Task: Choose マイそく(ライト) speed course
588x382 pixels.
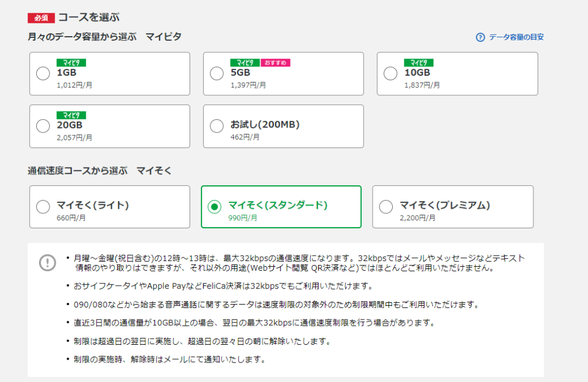Action: coord(42,206)
